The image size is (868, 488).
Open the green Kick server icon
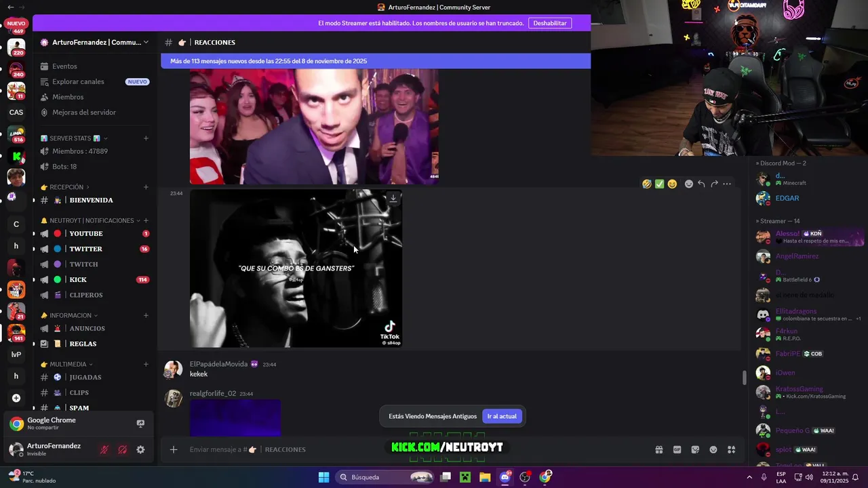[16, 156]
